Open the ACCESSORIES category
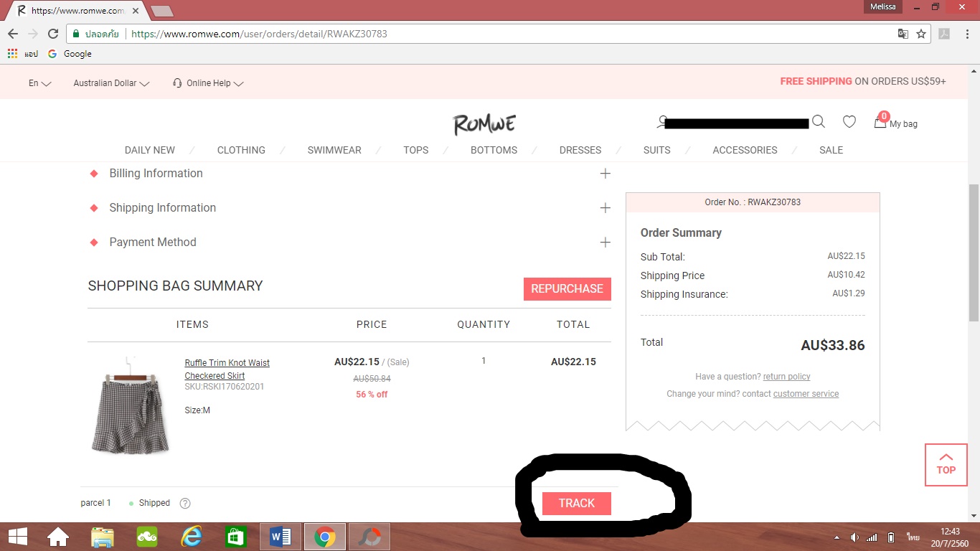 coord(745,150)
